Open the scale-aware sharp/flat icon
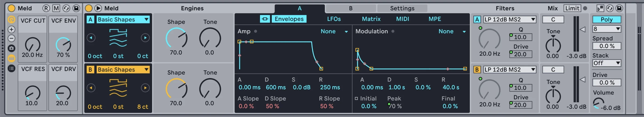Image resolution: width=644 pixels, height=117 pixels. click(600, 8)
